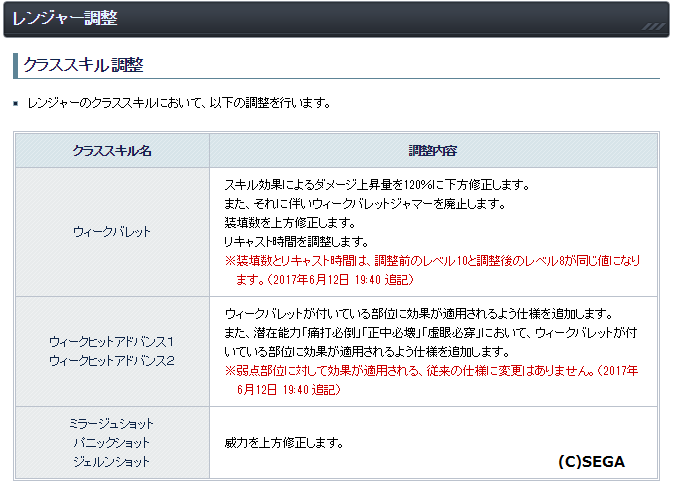
Task: Click the line ウィークバレットが付いている部位に効果が適用されるよう仕様を追加します。
Action: (419, 314)
